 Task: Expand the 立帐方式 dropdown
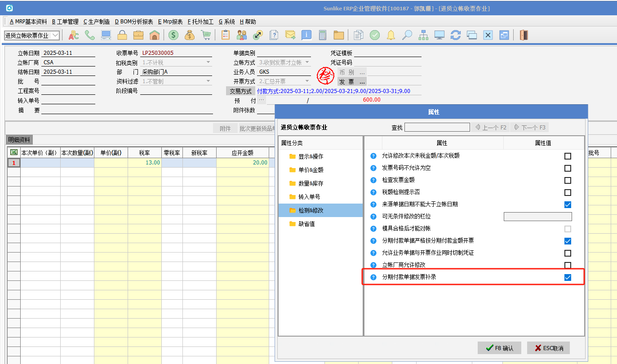(x=307, y=62)
